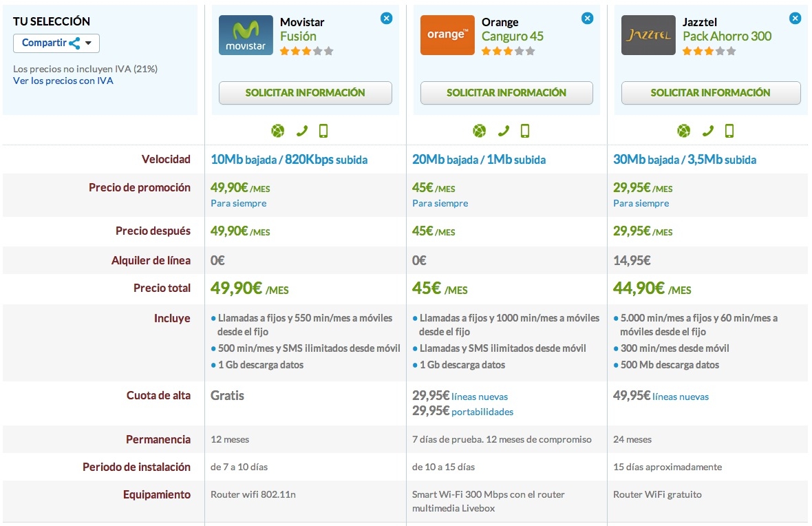This screenshot has width=812, height=526.
Task: Select the 30Mb bajada / 3,5Mb subida speed
Action: tap(685, 160)
